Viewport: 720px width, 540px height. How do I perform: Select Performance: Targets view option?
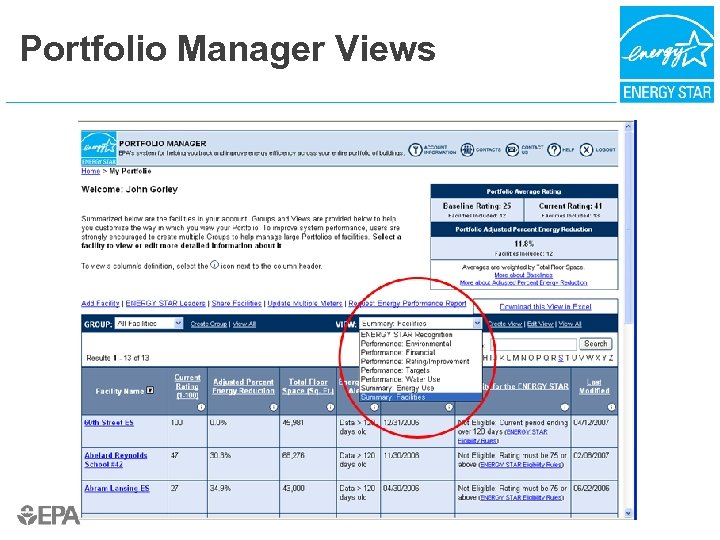click(395, 370)
